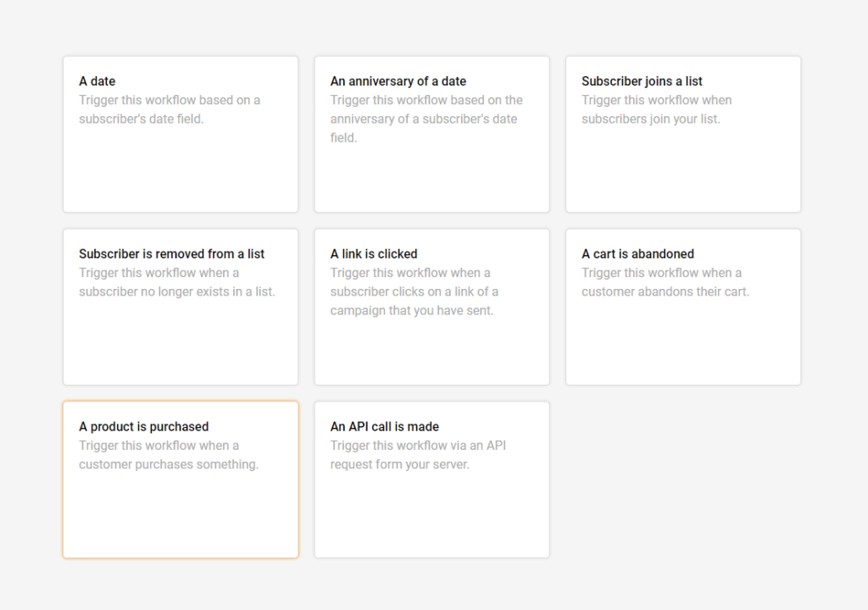Select the 'A cart is abandoned' trigger
The width and height of the screenshot is (868, 610).
point(683,307)
